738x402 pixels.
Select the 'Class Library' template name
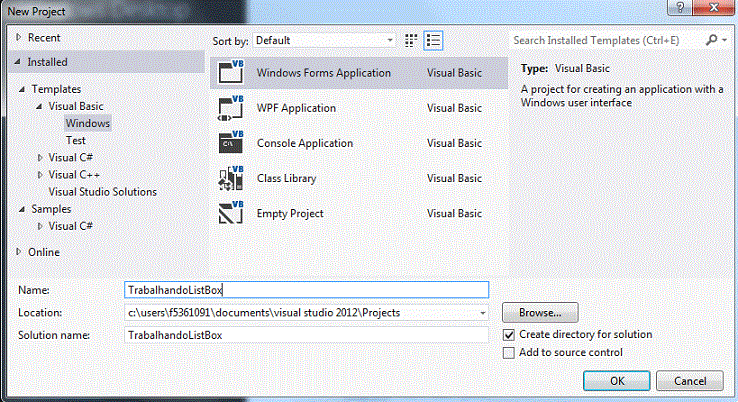pyautogui.click(x=286, y=178)
